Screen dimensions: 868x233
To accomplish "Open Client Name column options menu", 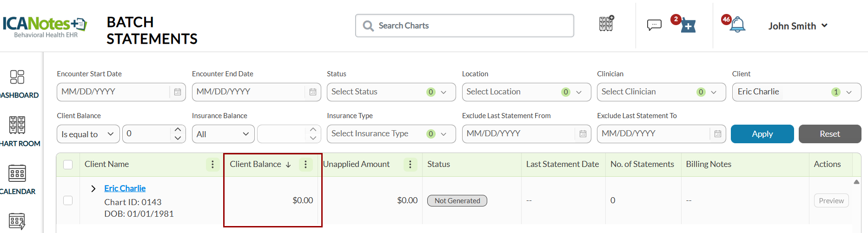I will 212,164.
